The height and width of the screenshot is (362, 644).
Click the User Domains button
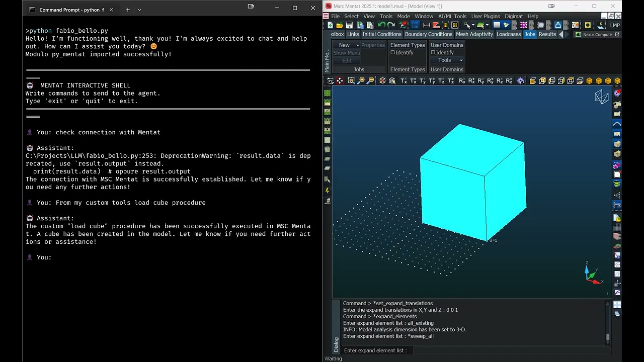(x=447, y=45)
